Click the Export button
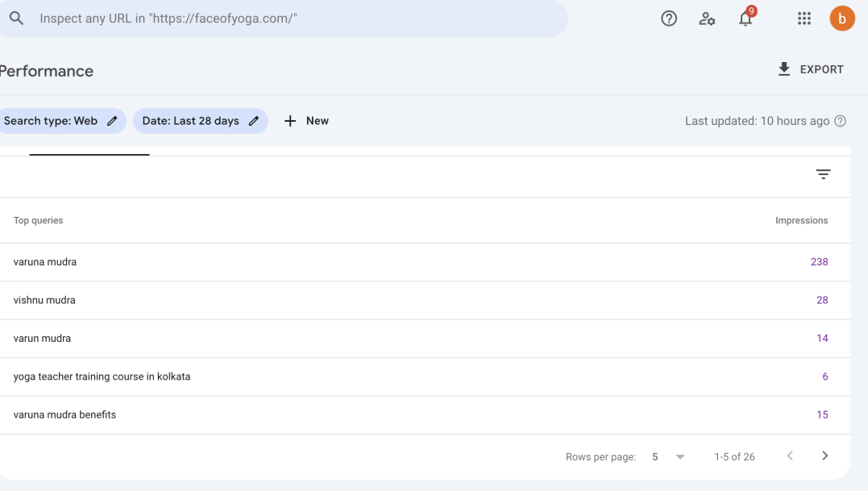This screenshot has width=868, height=491. click(810, 69)
